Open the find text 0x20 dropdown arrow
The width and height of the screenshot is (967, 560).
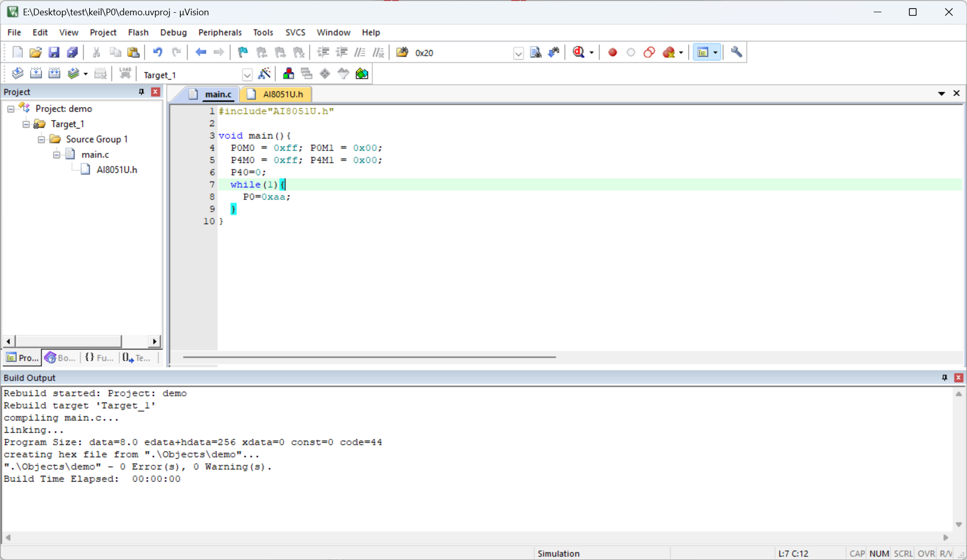point(518,53)
